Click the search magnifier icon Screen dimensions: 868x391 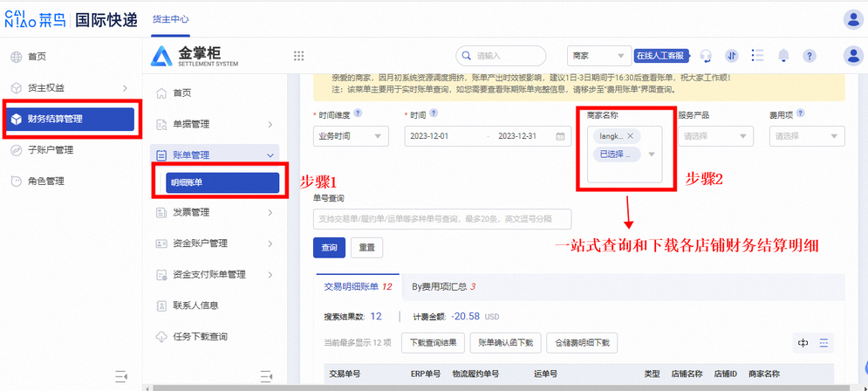pyautogui.click(x=468, y=56)
